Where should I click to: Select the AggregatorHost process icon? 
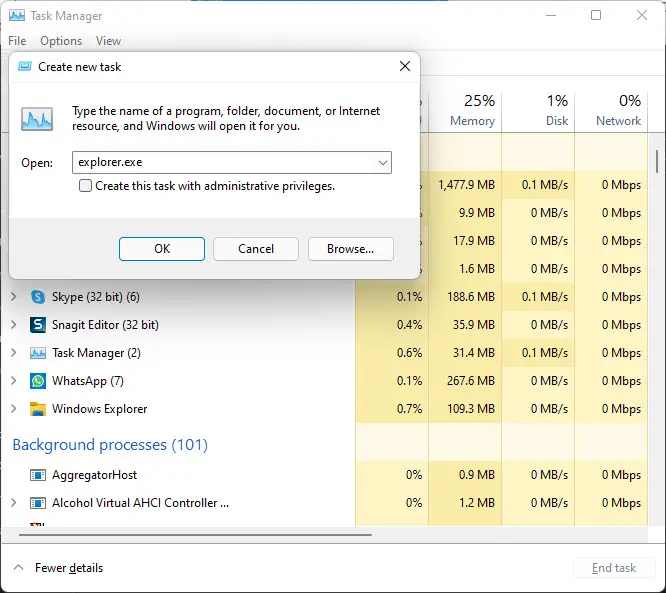pyautogui.click(x=38, y=475)
